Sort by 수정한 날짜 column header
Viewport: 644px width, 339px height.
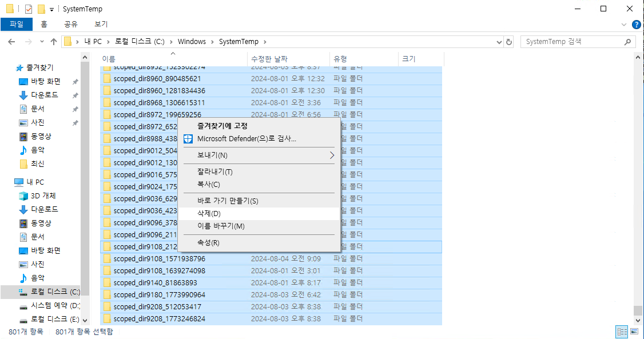point(269,58)
